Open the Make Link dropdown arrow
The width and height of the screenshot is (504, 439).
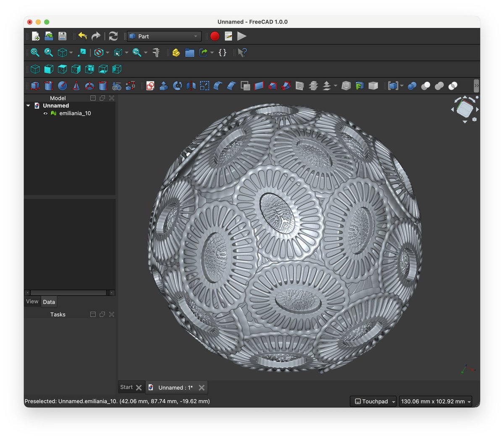click(x=212, y=53)
